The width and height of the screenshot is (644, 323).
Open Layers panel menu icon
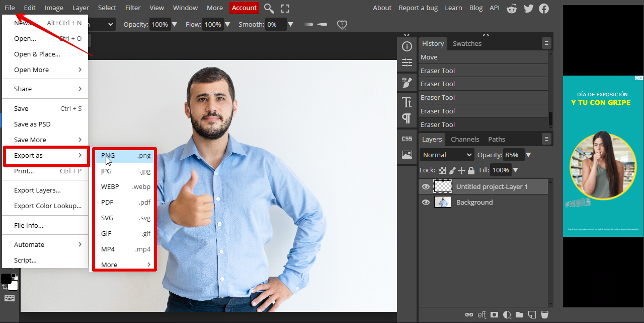click(546, 139)
